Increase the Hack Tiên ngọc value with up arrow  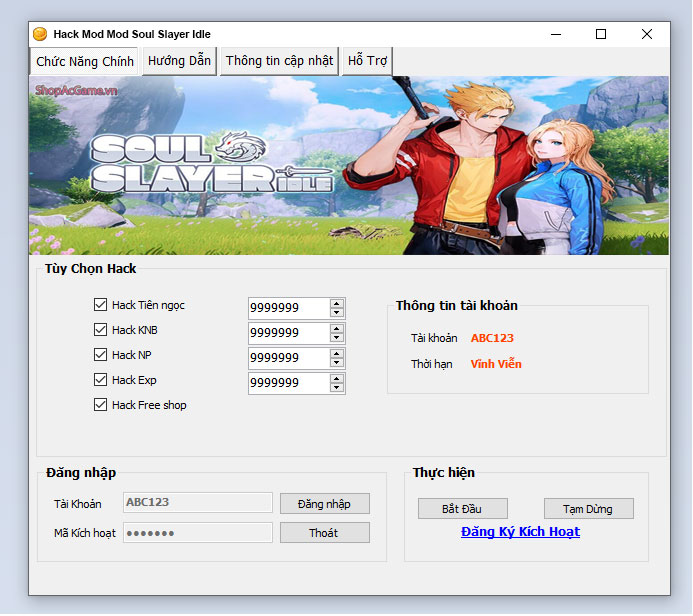(x=337, y=304)
